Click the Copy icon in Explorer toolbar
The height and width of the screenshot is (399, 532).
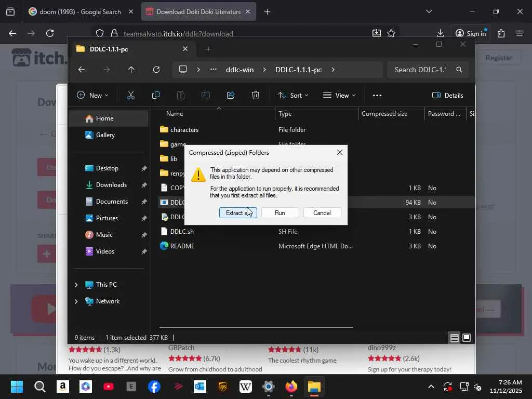coord(156,96)
